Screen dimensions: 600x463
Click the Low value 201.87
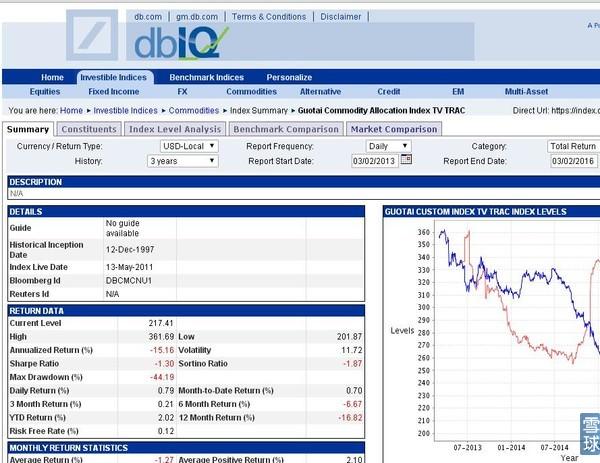[x=349, y=337]
